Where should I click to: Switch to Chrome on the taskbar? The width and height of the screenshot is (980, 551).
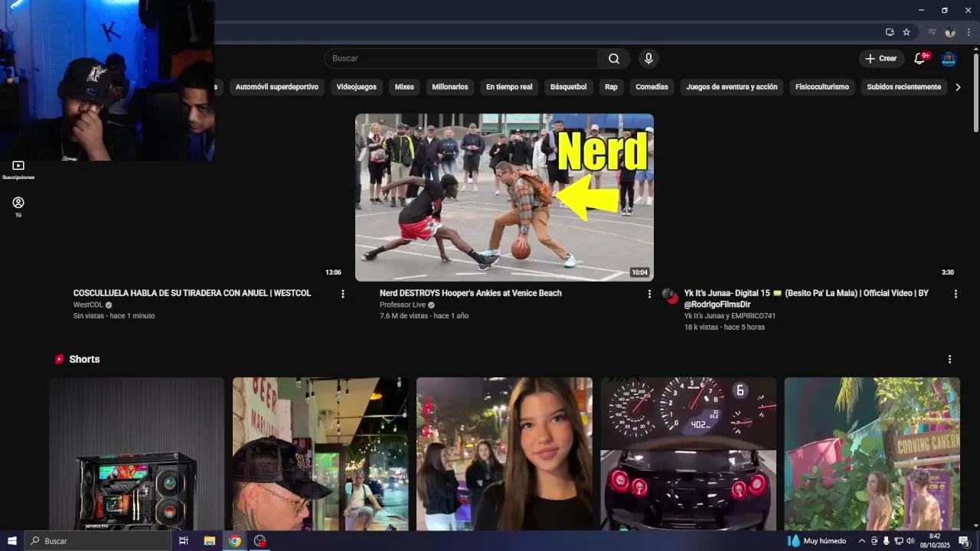pyautogui.click(x=234, y=541)
